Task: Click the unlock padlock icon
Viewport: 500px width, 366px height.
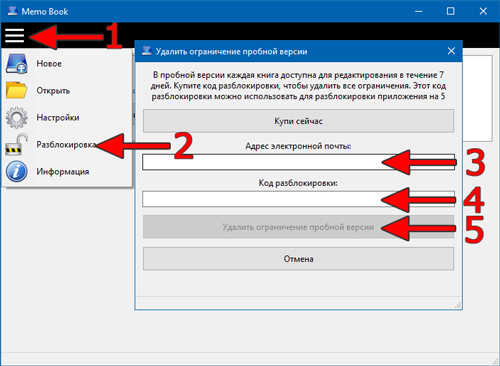Action: pyautogui.click(x=16, y=144)
